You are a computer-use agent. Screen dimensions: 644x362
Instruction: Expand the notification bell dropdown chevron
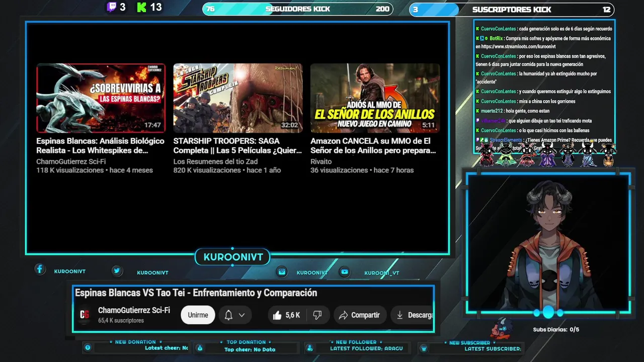point(242,315)
